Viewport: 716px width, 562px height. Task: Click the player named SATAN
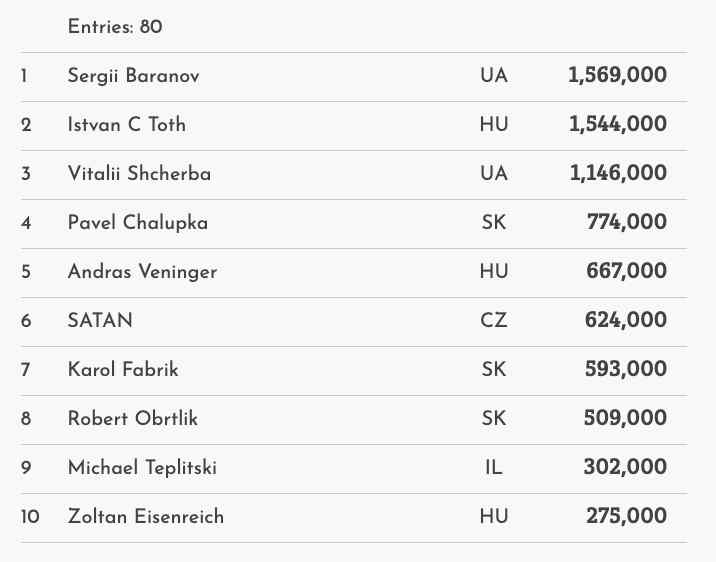(x=100, y=321)
